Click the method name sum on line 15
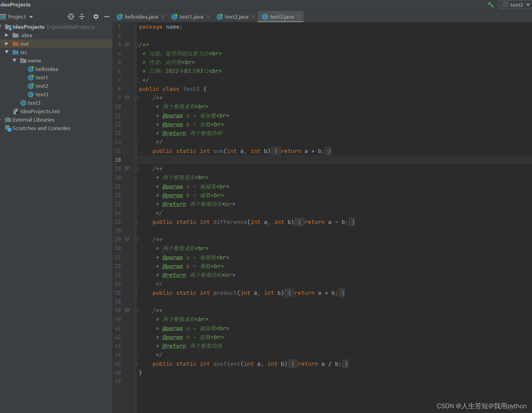 [218, 151]
